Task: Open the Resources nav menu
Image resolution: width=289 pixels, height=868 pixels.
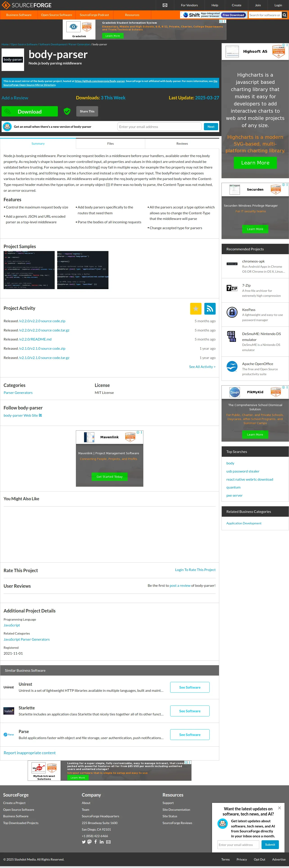Action: (x=132, y=15)
